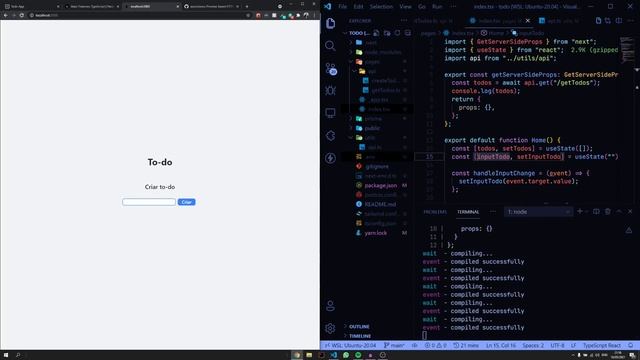
Task: Open the Explorer view in the VS Code activity bar
Action: [x=331, y=23]
